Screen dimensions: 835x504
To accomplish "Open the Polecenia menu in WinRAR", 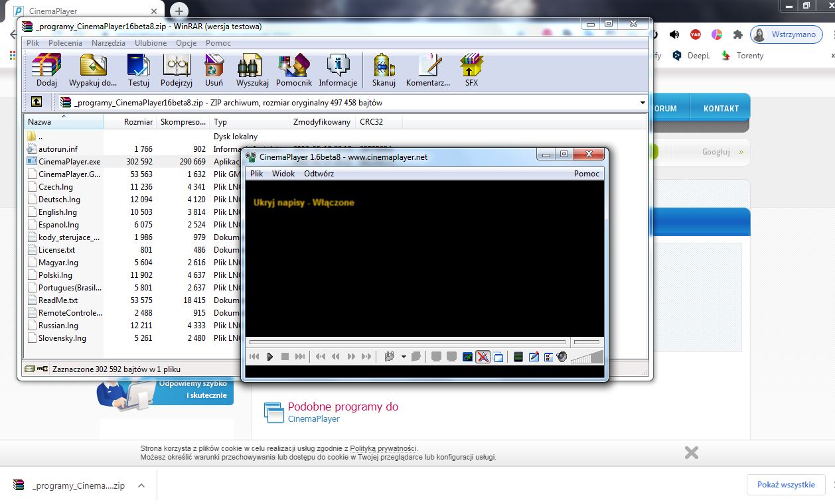I will [x=66, y=43].
